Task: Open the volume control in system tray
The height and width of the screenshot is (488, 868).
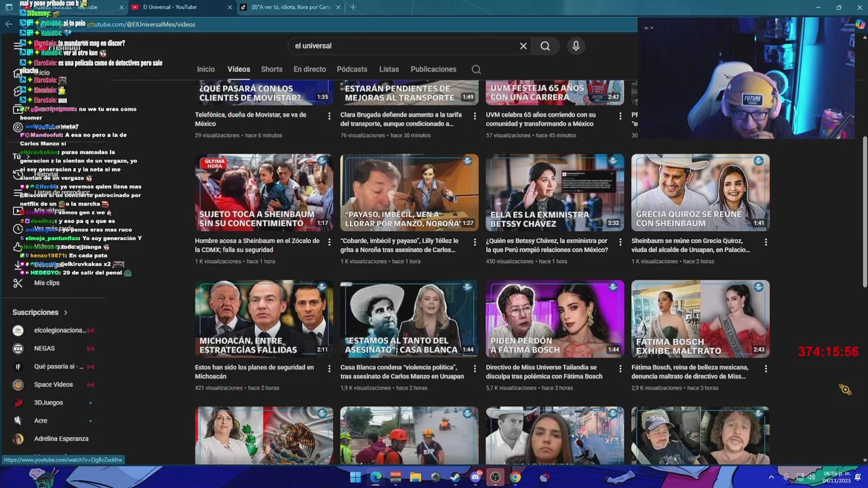Action: click(x=810, y=477)
